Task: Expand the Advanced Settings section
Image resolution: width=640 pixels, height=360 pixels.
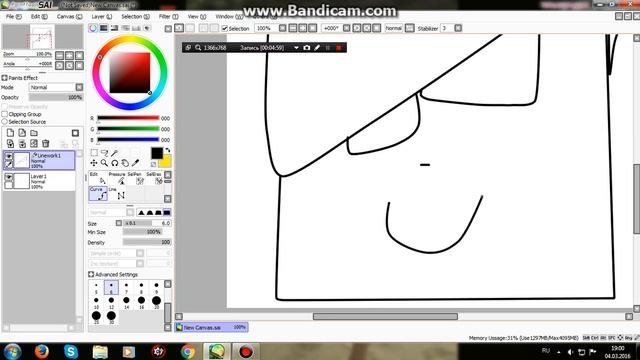Action: (91, 274)
